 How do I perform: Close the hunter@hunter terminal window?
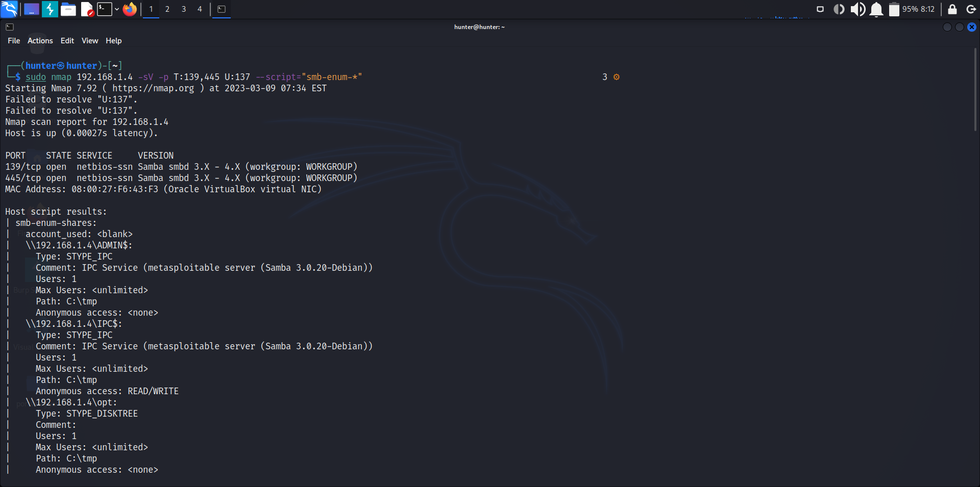coord(972,27)
